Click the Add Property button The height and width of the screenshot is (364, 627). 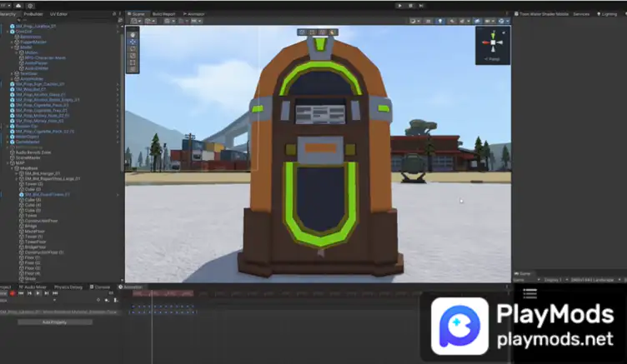click(55, 322)
